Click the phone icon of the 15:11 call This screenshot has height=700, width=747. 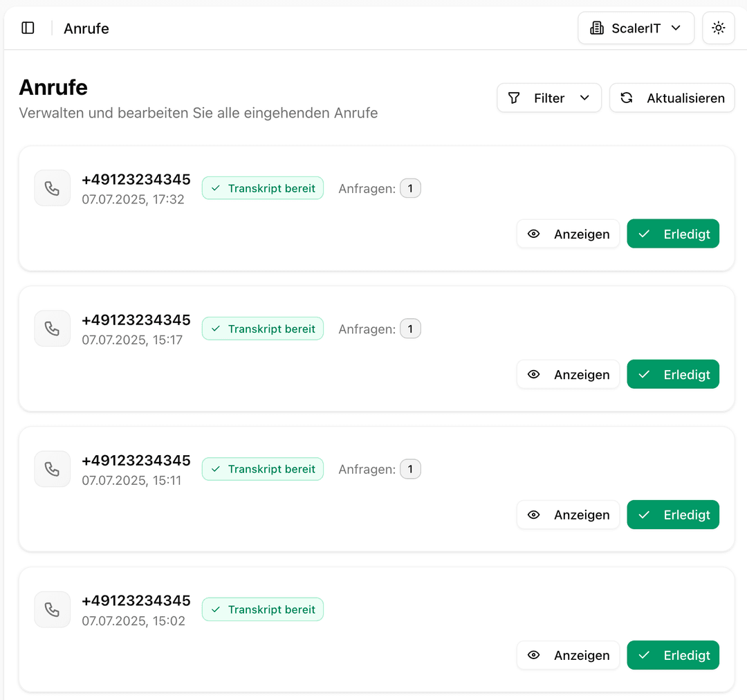[53, 469]
